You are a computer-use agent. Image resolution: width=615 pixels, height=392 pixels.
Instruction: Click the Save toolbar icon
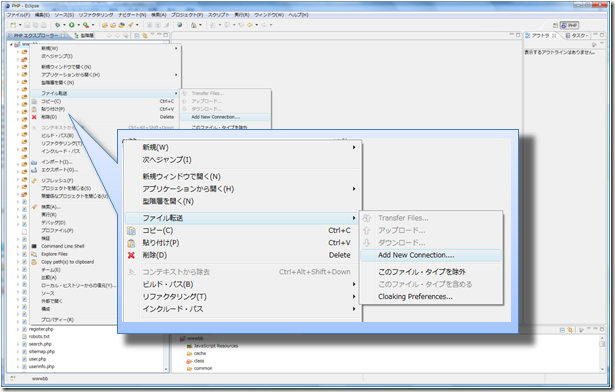27,25
